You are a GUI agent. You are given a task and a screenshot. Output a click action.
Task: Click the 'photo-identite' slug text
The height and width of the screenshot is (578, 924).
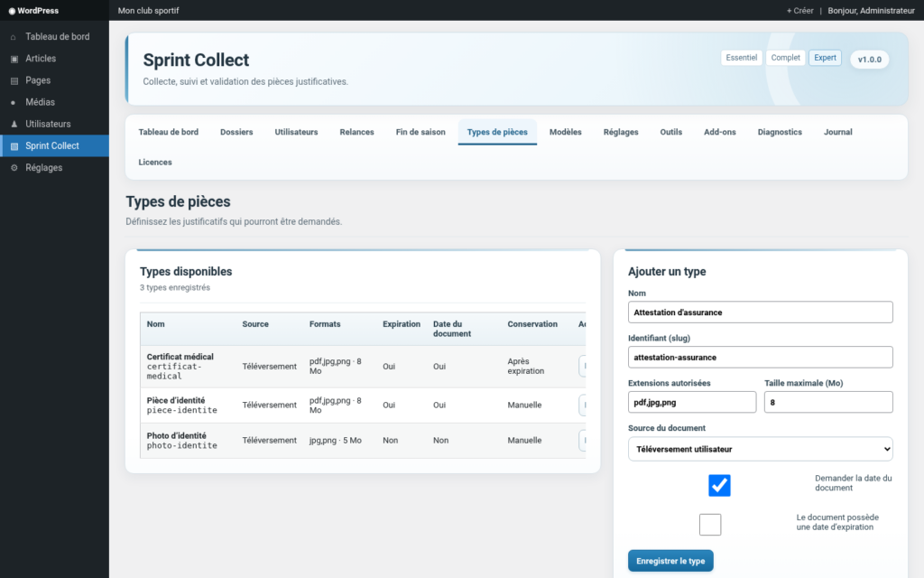pyautogui.click(x=181, y=445)
